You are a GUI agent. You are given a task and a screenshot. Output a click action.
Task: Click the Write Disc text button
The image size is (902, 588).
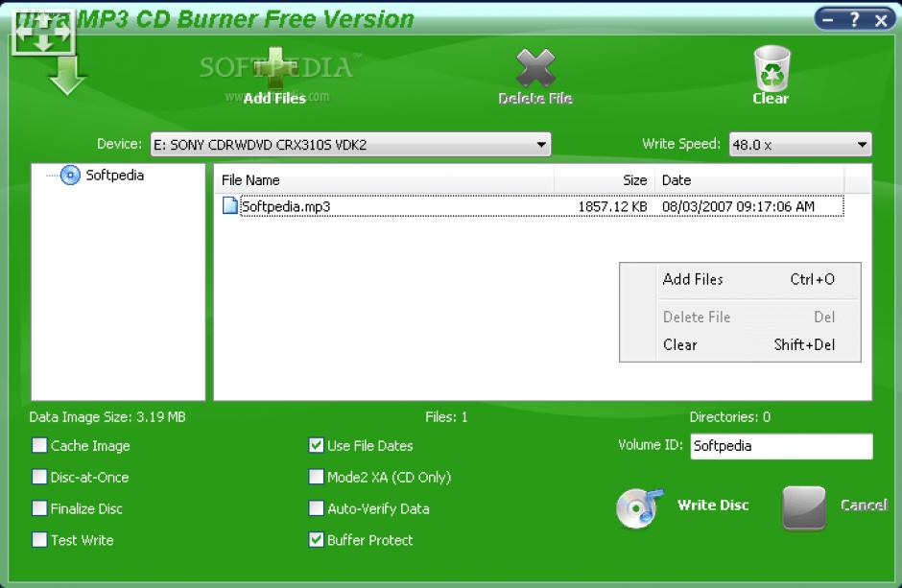point(713,506)
